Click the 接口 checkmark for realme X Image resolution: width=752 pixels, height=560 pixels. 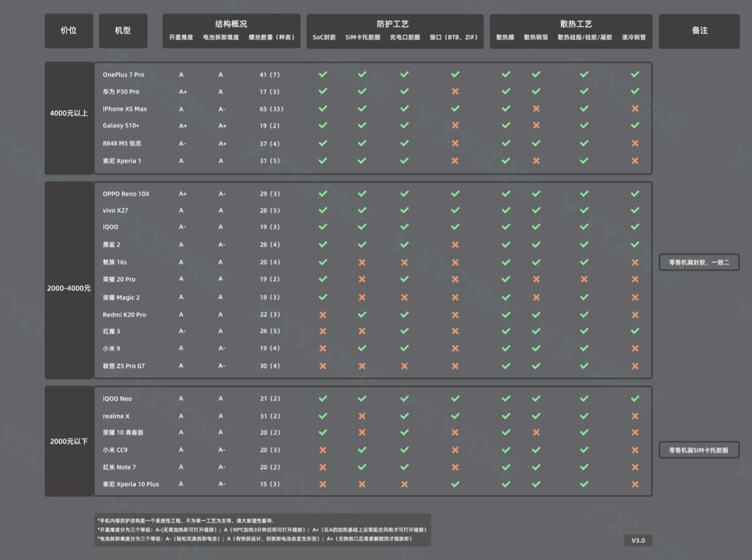(x=455, y=416)
